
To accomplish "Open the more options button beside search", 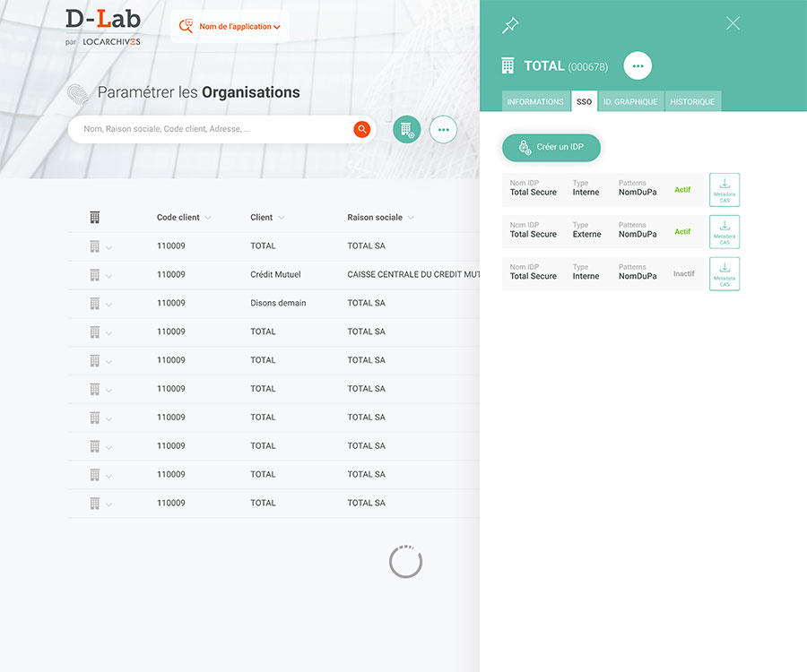I will coord(443,130).
